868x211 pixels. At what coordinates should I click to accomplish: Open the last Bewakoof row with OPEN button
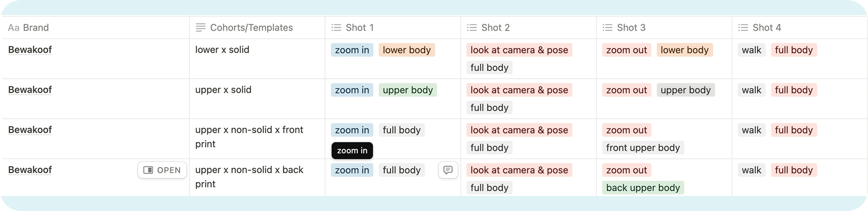click(162, 170)
